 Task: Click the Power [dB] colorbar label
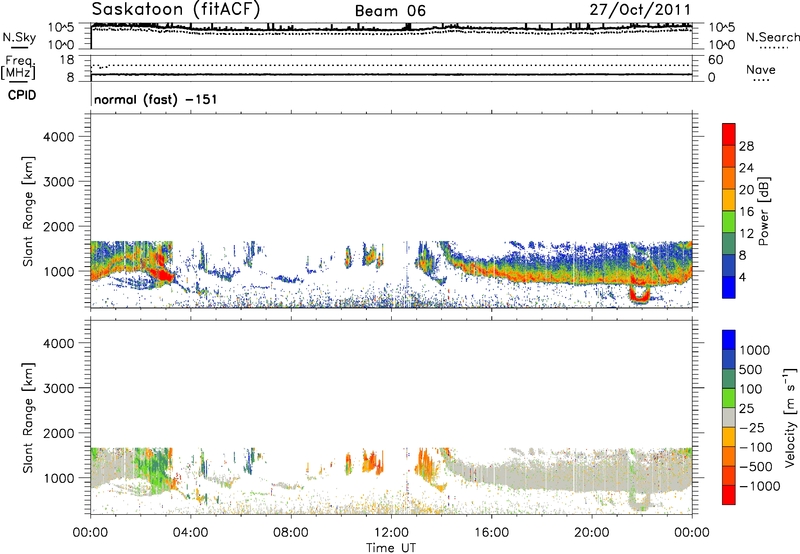[x=763, y=211]
